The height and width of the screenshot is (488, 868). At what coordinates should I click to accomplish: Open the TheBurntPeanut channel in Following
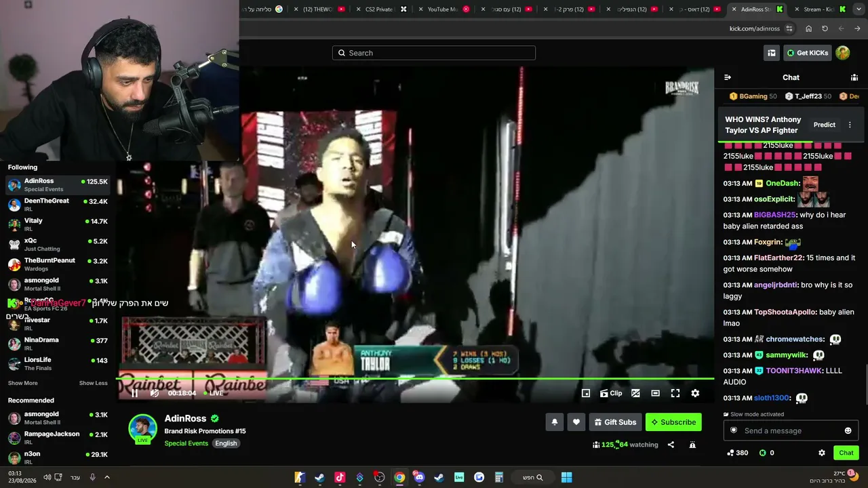(x=58, y=264)
